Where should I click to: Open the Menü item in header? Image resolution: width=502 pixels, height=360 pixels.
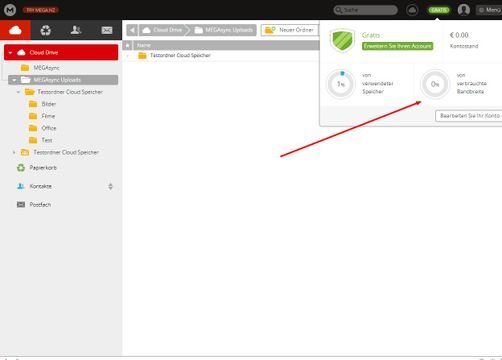pos(489,10)
